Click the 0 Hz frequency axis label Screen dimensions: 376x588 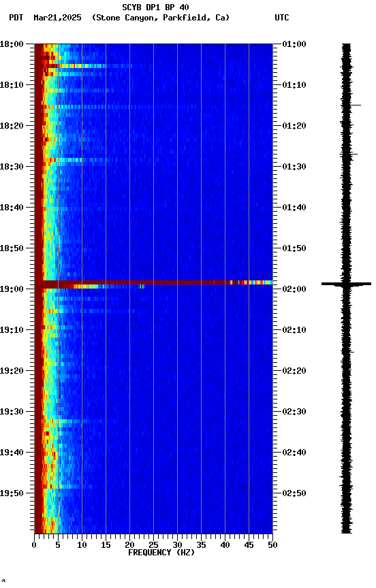coord(34,545)
